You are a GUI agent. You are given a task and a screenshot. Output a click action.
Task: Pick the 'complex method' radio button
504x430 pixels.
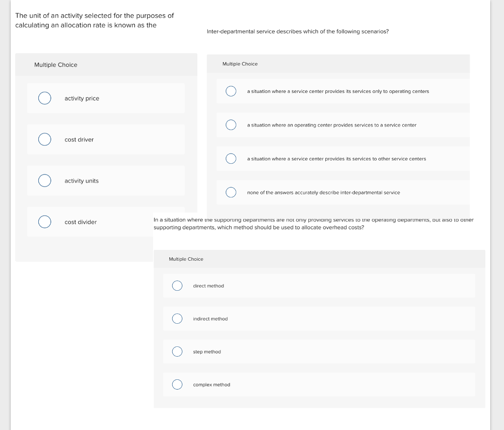[177, 385]
